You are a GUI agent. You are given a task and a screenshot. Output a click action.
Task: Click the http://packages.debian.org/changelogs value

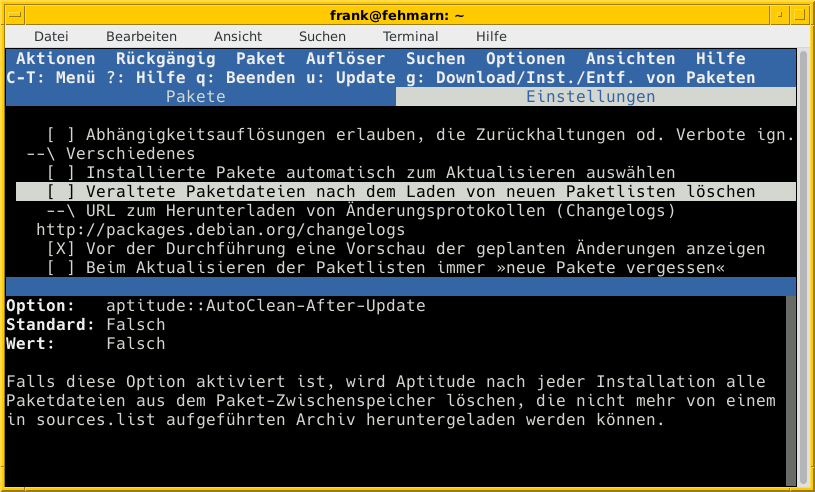click(220, 230)
